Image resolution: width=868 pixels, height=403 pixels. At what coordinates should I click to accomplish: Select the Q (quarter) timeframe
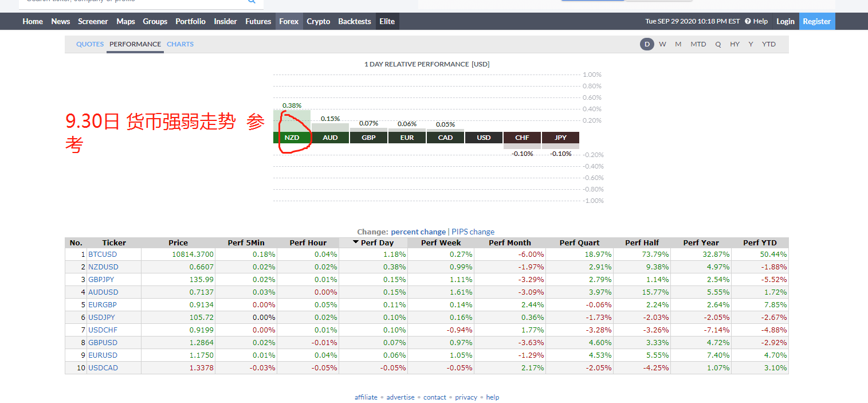[718, 44]
